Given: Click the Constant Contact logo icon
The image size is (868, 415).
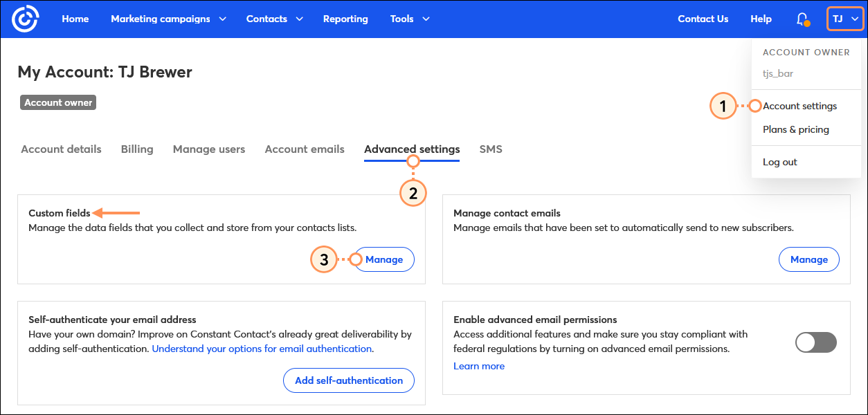Looking at the screenshot, I should pos(25,19).
